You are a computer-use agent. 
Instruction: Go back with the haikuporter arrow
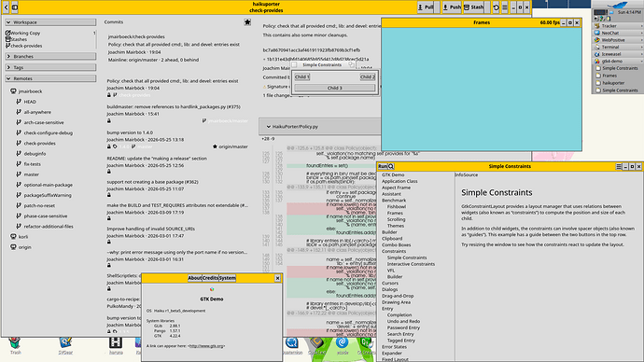(7, 7)
